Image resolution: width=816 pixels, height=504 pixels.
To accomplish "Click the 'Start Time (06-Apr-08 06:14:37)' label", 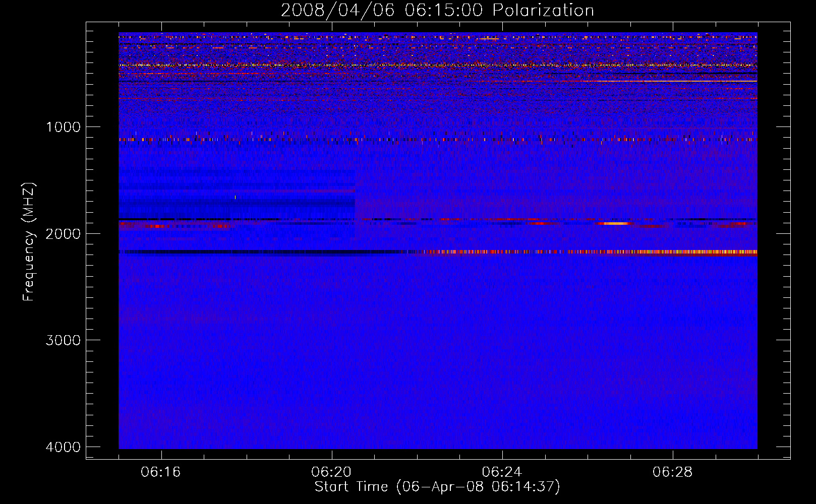I will tap(437, 487).
